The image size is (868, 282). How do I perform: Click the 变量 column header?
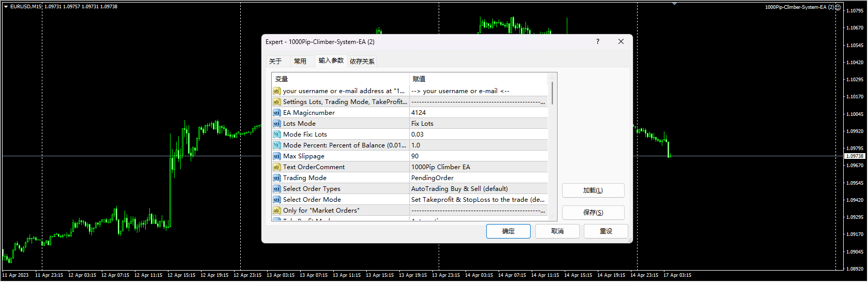click(x=340, y=79)
